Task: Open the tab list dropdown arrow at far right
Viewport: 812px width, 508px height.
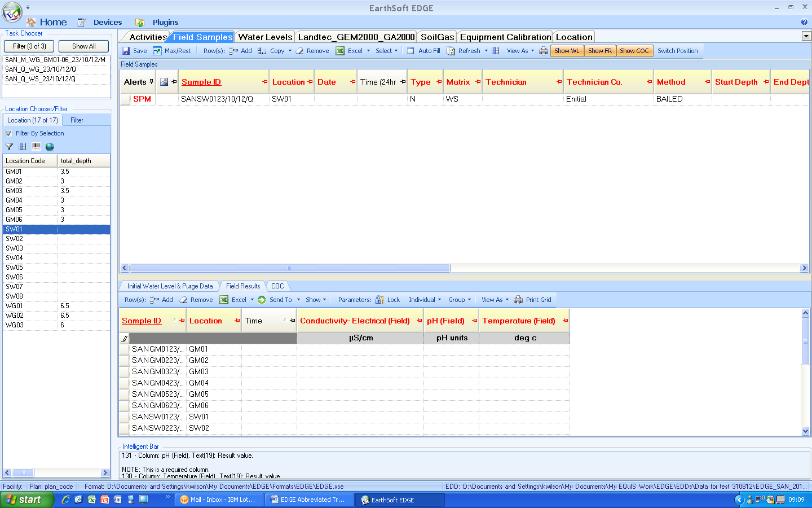Action: pyautogui.click(x=806, y=36)
